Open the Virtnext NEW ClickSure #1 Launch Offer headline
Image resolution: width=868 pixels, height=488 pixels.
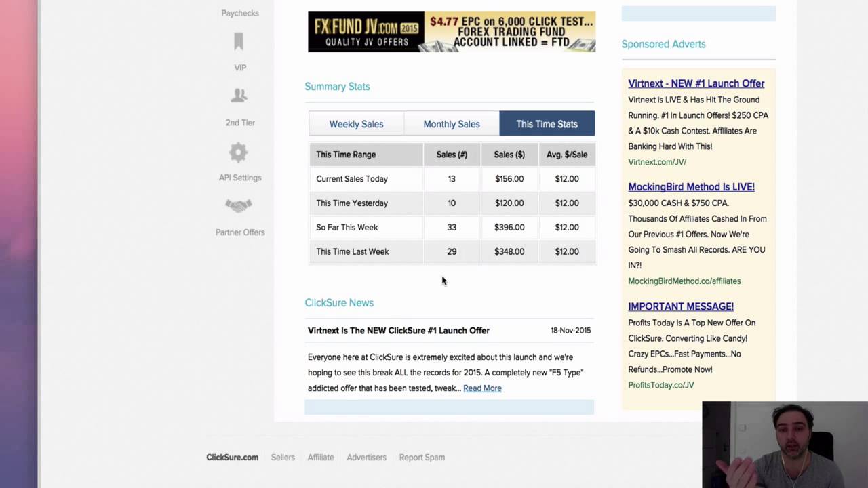tap(398, 331)
